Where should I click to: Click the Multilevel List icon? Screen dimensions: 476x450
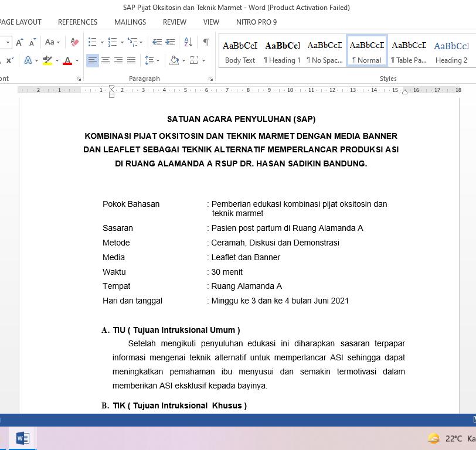point(132,42)
